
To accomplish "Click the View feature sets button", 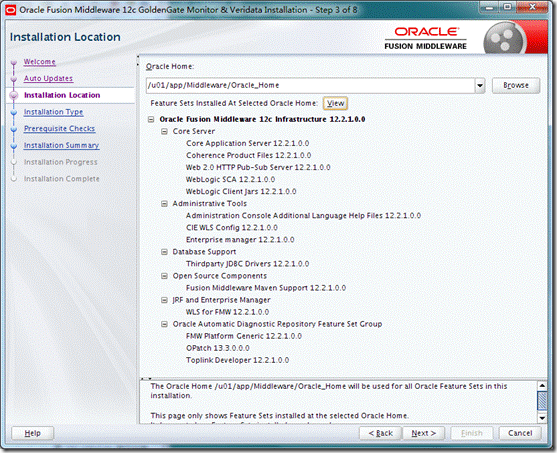I will click(x=335, y=103).
